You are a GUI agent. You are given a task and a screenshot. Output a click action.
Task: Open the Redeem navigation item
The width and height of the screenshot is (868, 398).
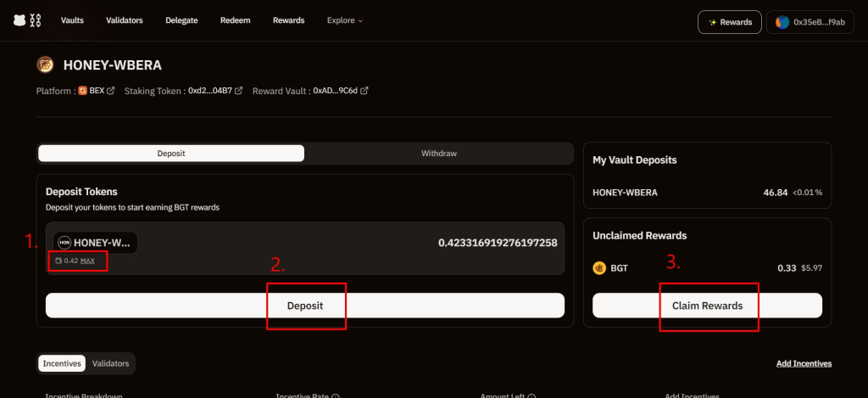(x=235, y=20)
